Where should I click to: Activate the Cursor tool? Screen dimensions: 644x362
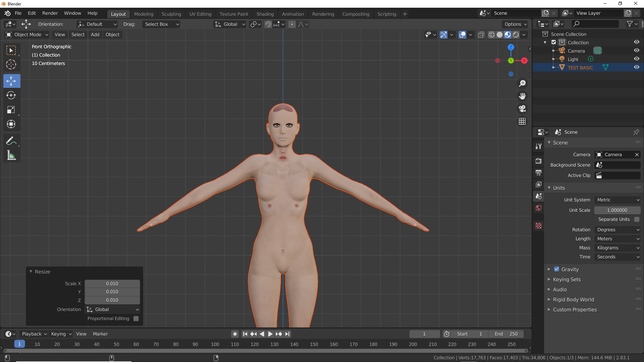(x=11, y=64)
